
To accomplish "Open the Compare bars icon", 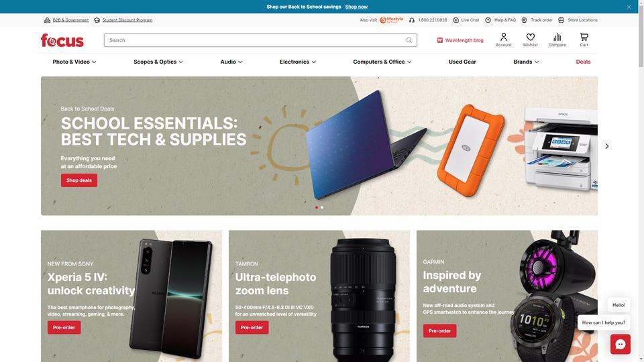I will pyautogui.click(x=557, y=37).
